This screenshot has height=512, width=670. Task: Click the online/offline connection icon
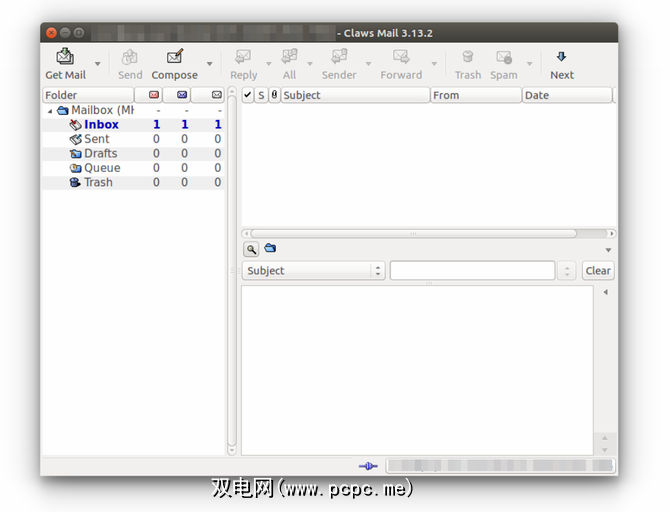[368, 466]
